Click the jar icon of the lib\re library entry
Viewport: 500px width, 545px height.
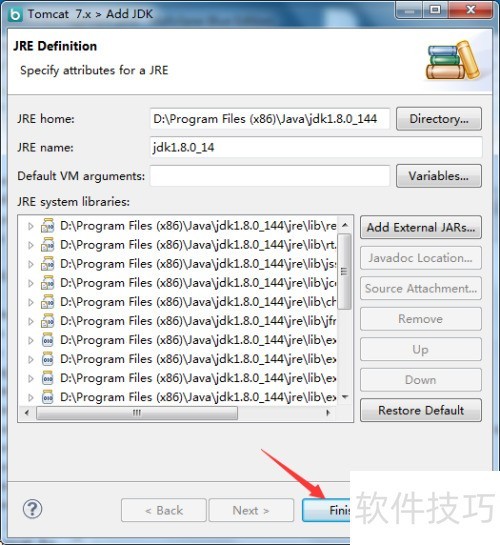(48, 226)
